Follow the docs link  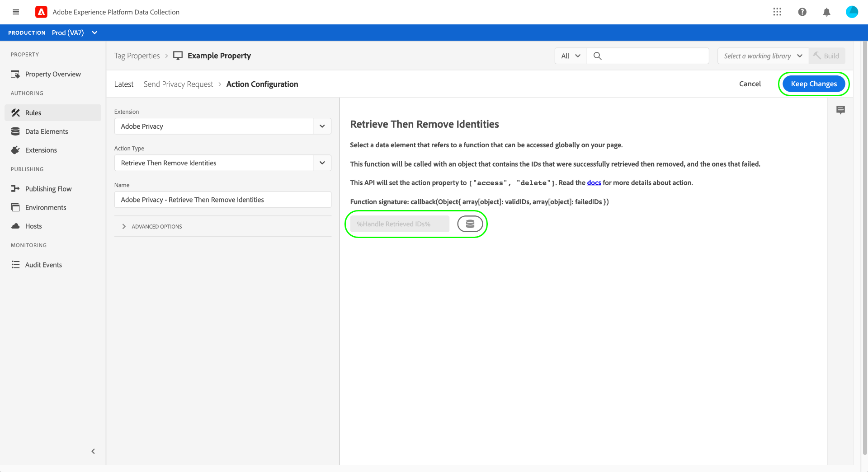pyautogui.click(x=594, y=183)
